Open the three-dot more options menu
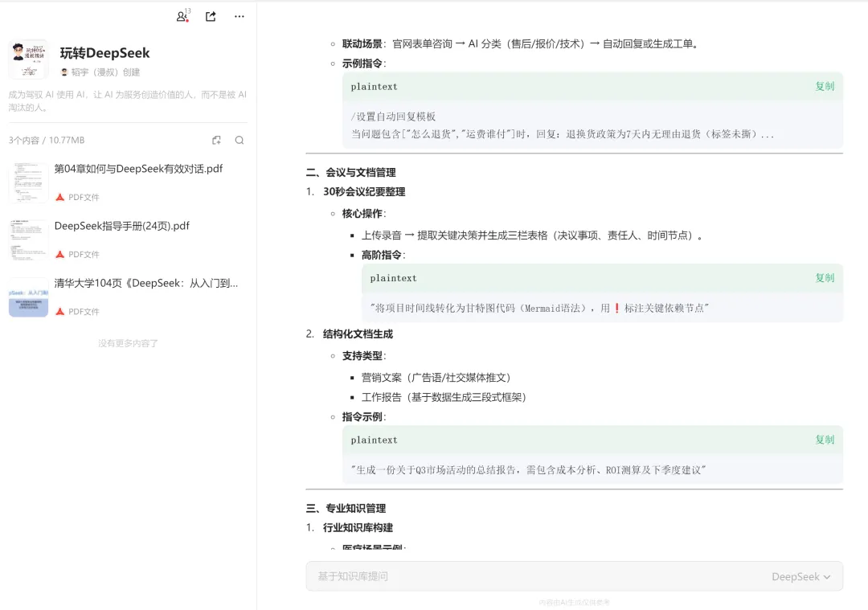This screenshot has height=610, width=868. 240,16
